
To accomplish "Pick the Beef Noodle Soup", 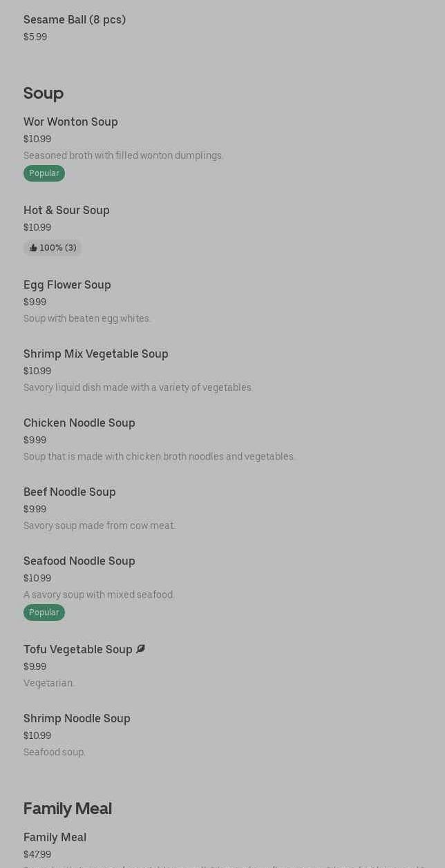I will 70,492.
